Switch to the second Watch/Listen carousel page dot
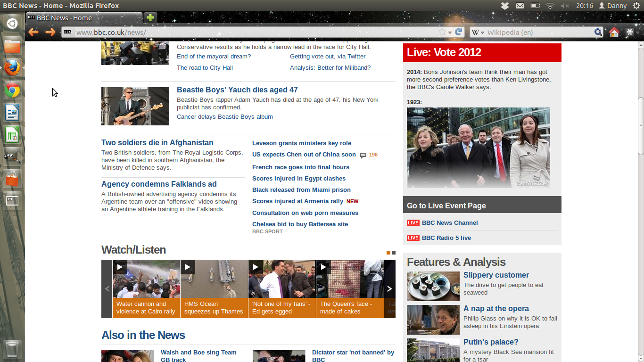 pos(394,253)
